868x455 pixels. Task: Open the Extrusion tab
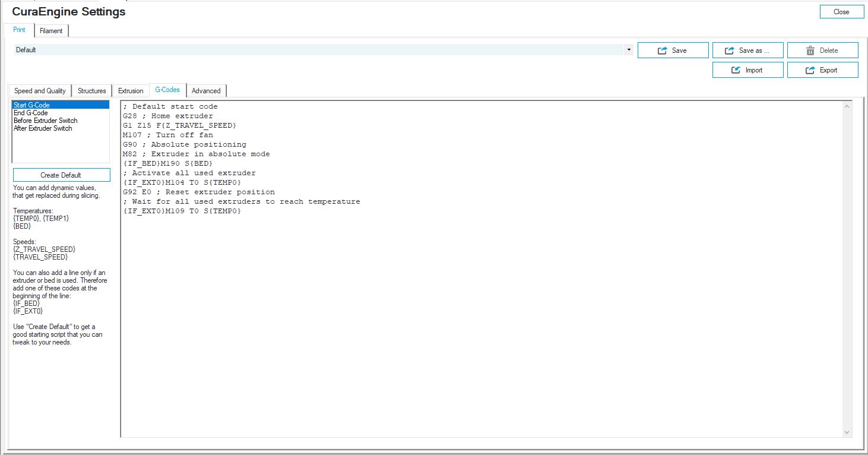click(x=131, y=91)
